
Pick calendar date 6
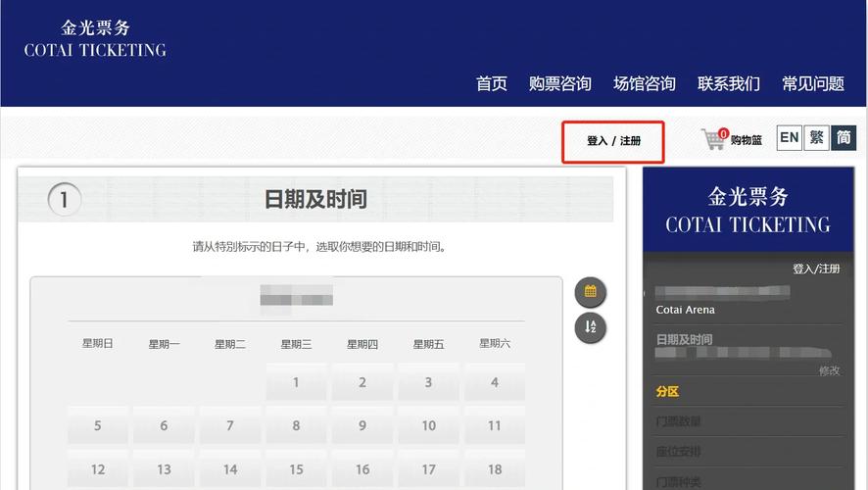[164, 425]
